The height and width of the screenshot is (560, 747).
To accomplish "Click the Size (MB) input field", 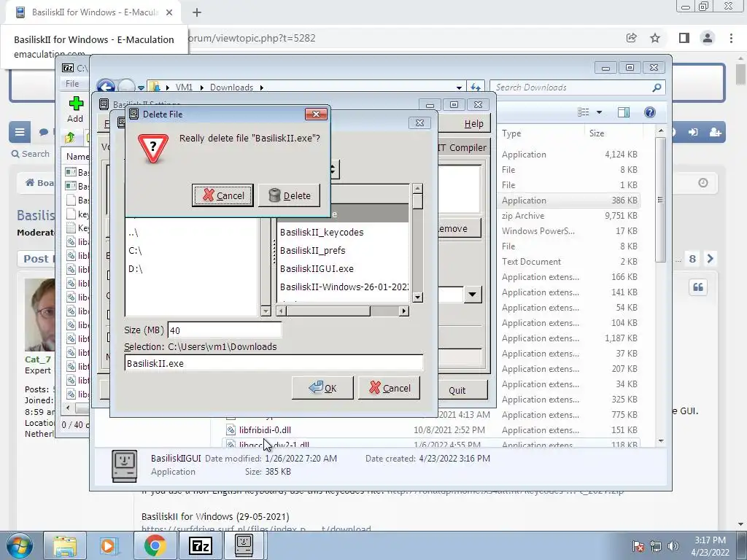I will tap(225, 330).
